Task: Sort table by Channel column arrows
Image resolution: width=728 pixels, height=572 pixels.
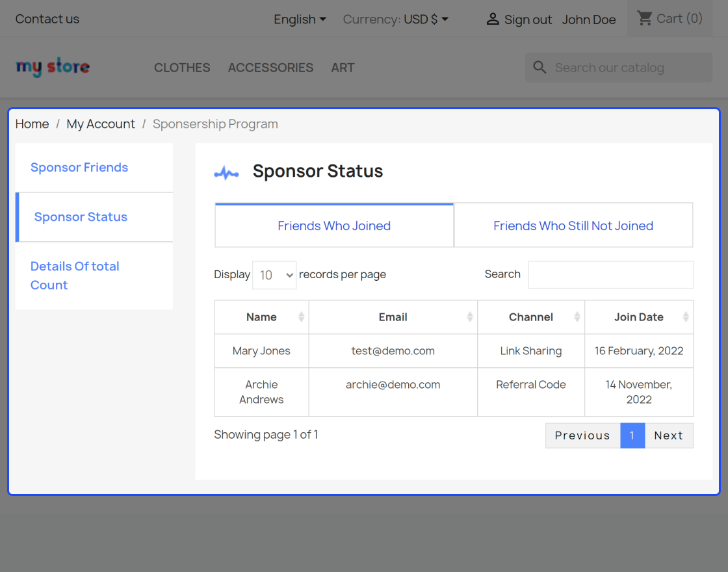Action: (x=577, y=317)
